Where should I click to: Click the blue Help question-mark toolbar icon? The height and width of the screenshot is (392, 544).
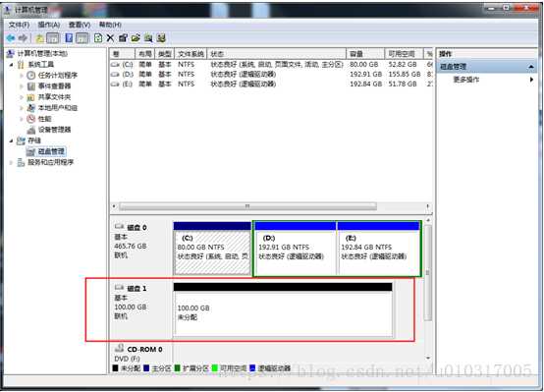click(x=69, y=38)
